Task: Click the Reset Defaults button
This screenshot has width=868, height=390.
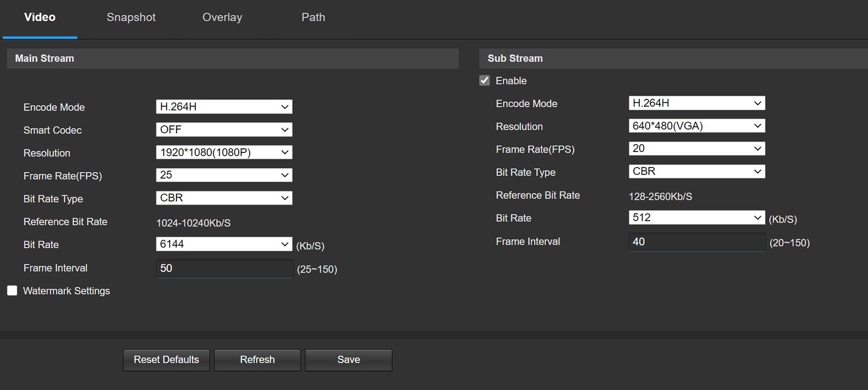Action: [166, 360]
